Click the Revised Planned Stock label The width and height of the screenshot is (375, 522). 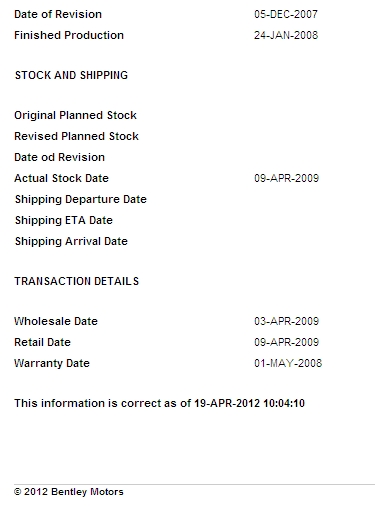pos(76,136)
